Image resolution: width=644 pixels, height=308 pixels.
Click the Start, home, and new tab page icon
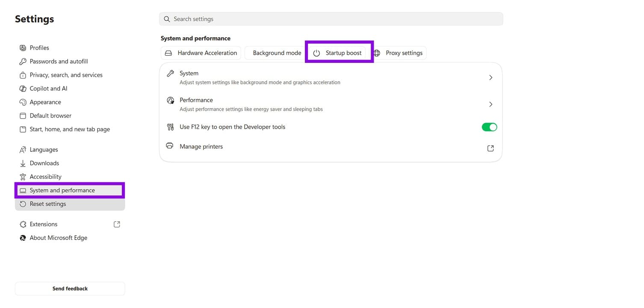pyautogui.click(x=23, y=129)
